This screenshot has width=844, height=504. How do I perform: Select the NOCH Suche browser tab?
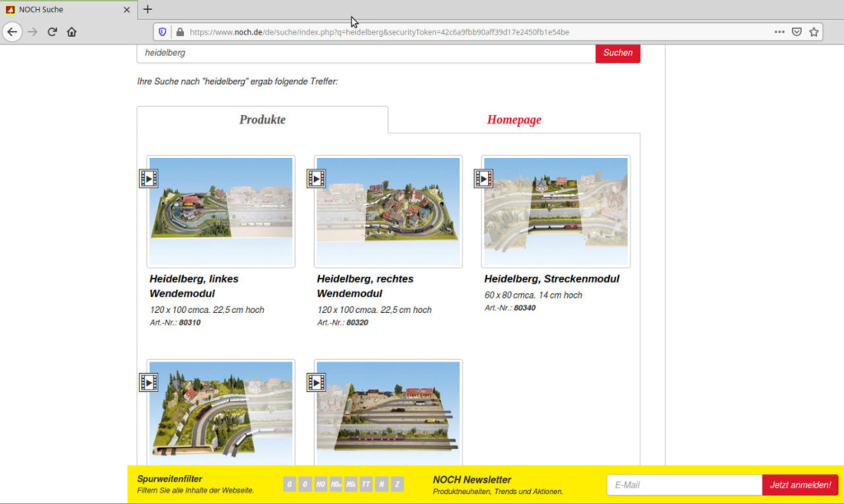[68, 10]
